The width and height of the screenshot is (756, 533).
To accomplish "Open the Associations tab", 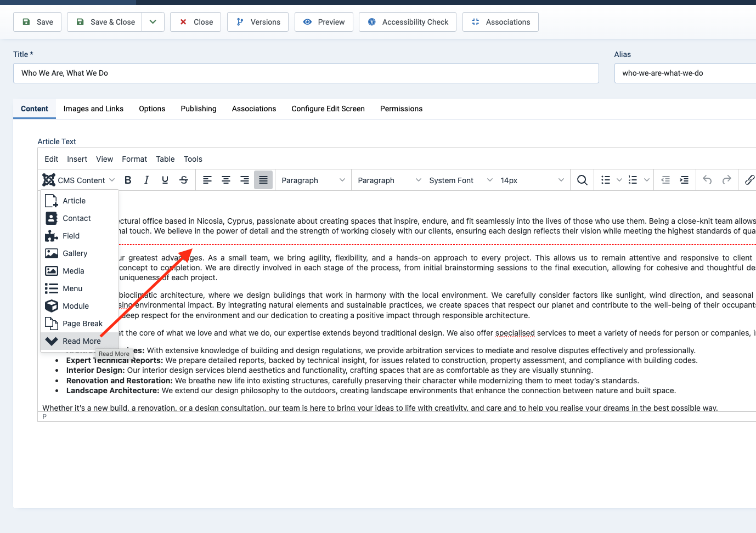I will pos(254,109).
